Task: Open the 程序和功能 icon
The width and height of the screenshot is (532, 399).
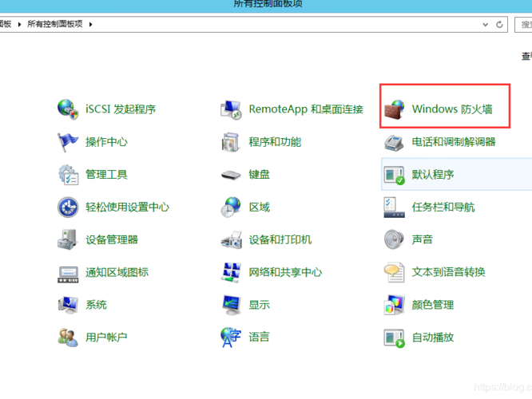Action: coord(231,142)
